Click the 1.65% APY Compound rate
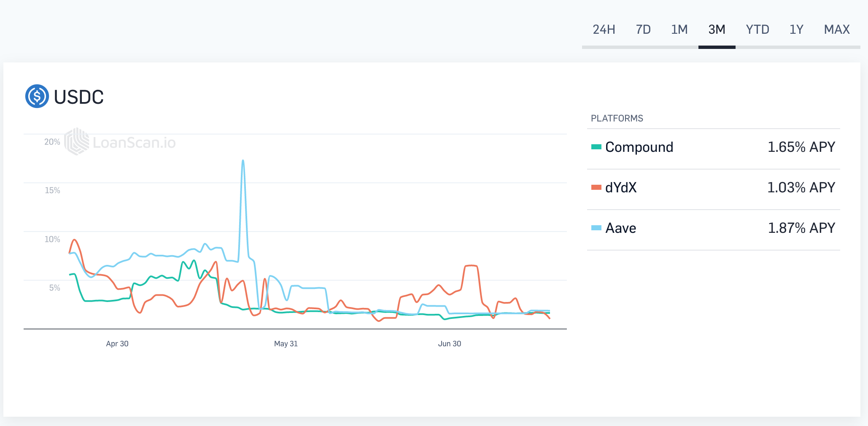The width and height of the screenshot is (868, 426). coord(801,147)
